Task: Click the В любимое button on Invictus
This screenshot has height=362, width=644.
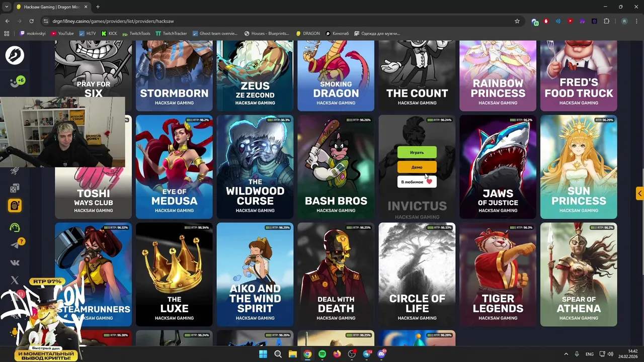Action: click(x=417, y=182)
